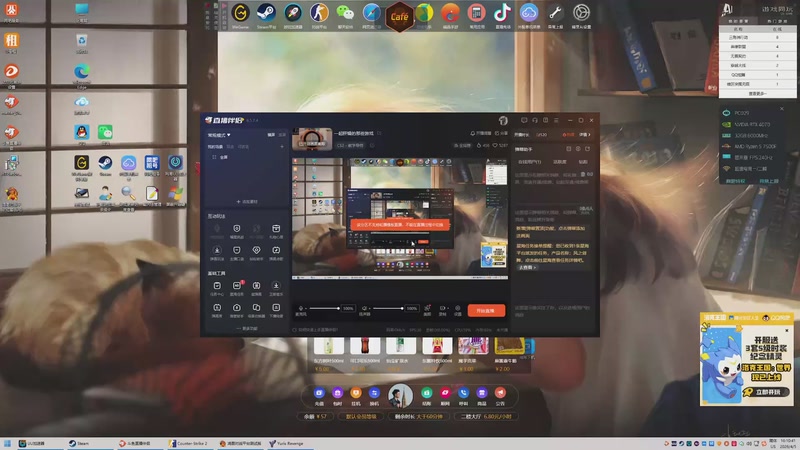Viewport: 800px width, 450px height.
Task: Adjust the speaker volume slider
Action: tap(387, 308)
